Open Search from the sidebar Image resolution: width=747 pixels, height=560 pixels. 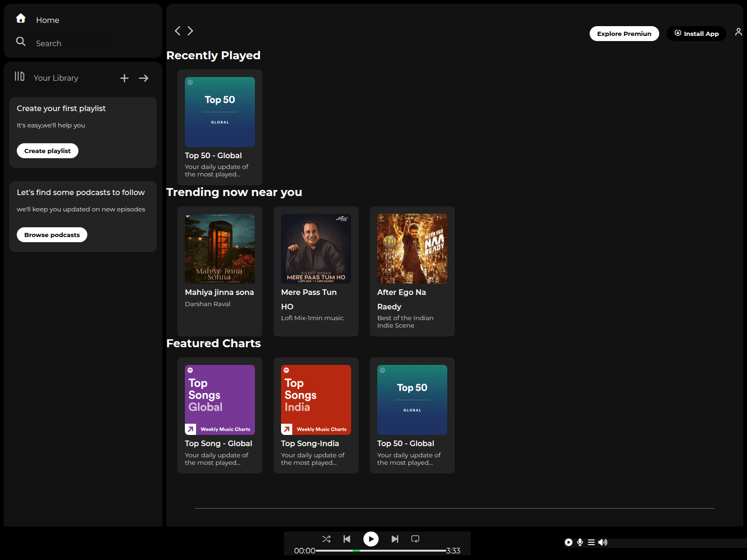49,43
